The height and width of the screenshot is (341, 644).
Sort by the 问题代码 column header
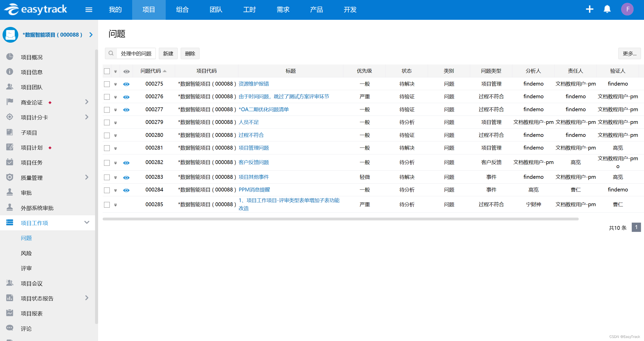[153, 71]
